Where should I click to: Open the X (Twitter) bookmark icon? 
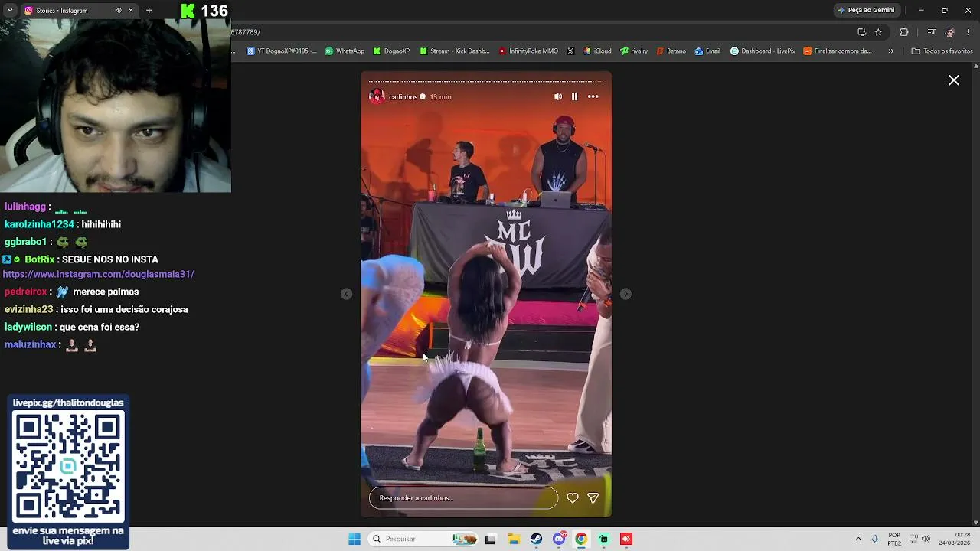570,51
